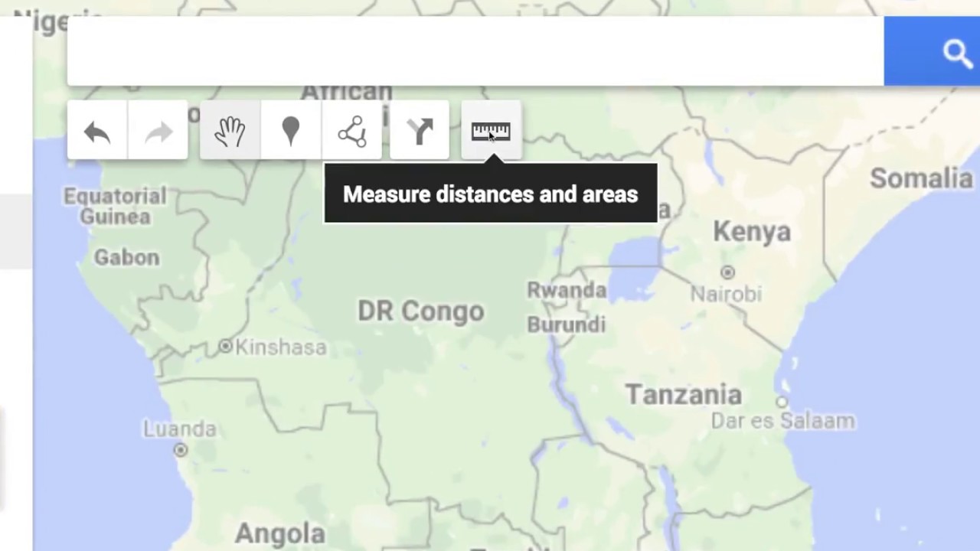Click the Undo arrow button

point(97,132)
